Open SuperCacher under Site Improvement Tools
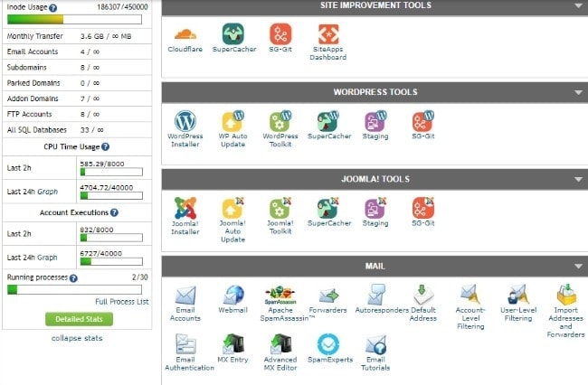 (x=234, y=38)
